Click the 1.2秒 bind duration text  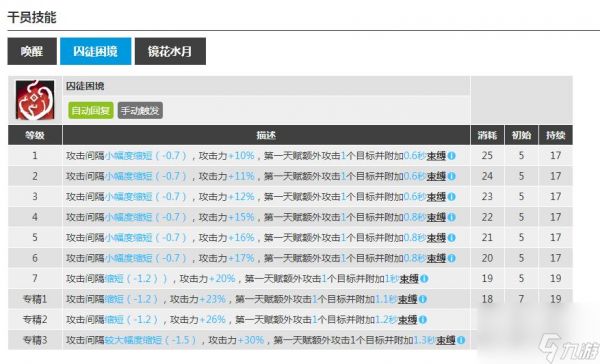coord(386,320)
